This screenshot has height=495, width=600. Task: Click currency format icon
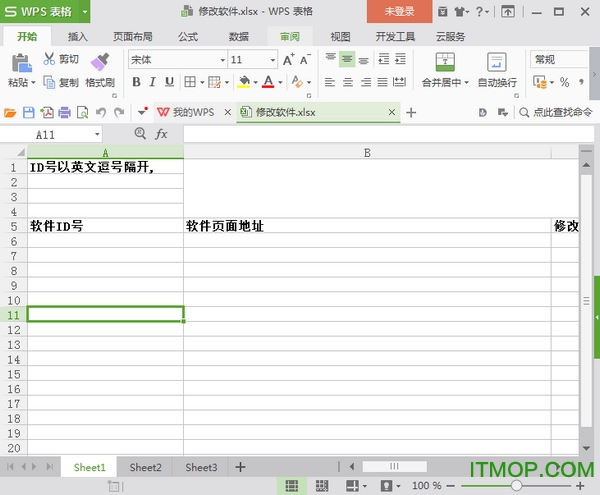pyautogui.click(x=540, y=81)
